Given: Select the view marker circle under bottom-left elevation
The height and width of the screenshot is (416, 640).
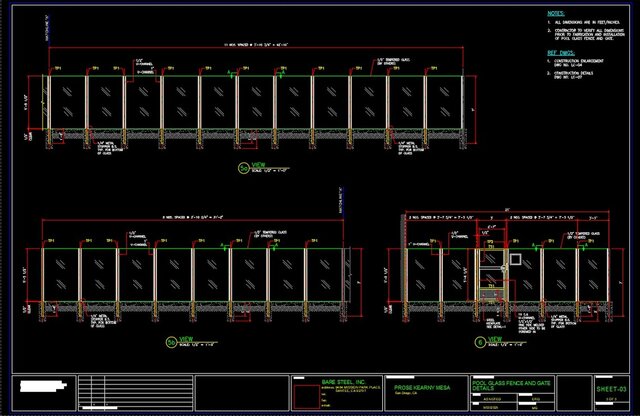Looking at the screenshot, I should point(172,342).
